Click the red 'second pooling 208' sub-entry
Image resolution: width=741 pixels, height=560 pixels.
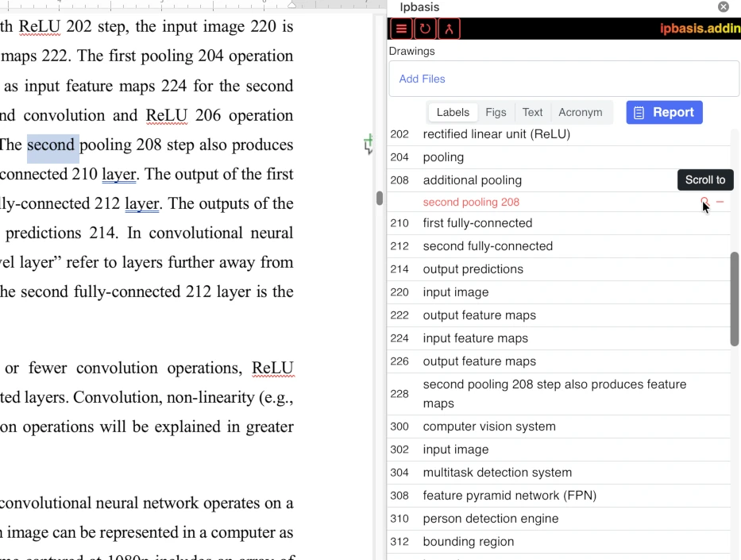tap(471, 203)
